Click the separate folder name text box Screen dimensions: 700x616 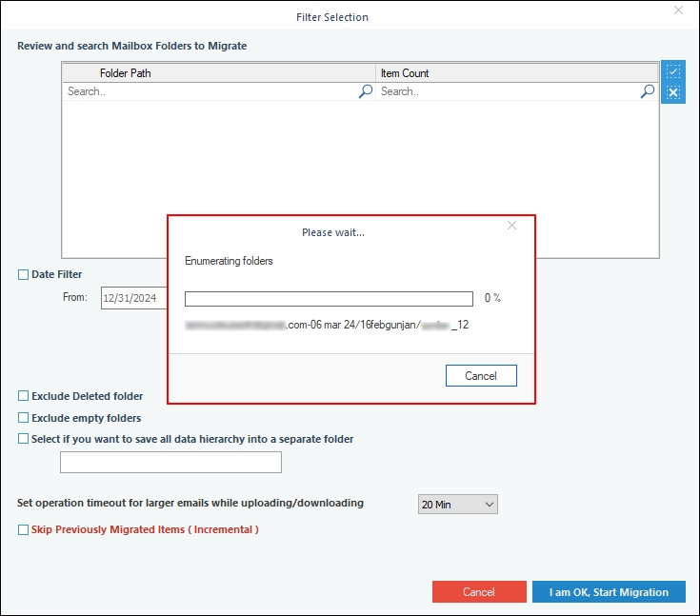pos(171,462)
